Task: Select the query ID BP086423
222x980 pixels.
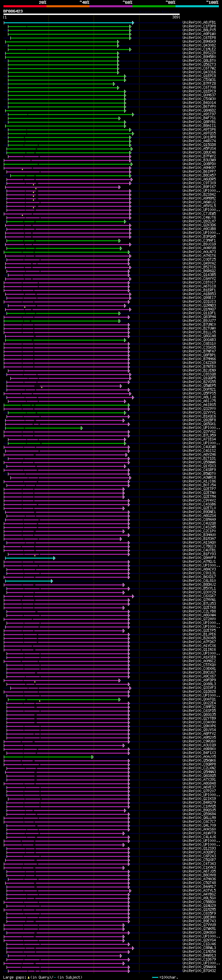Action: point(13,11)
